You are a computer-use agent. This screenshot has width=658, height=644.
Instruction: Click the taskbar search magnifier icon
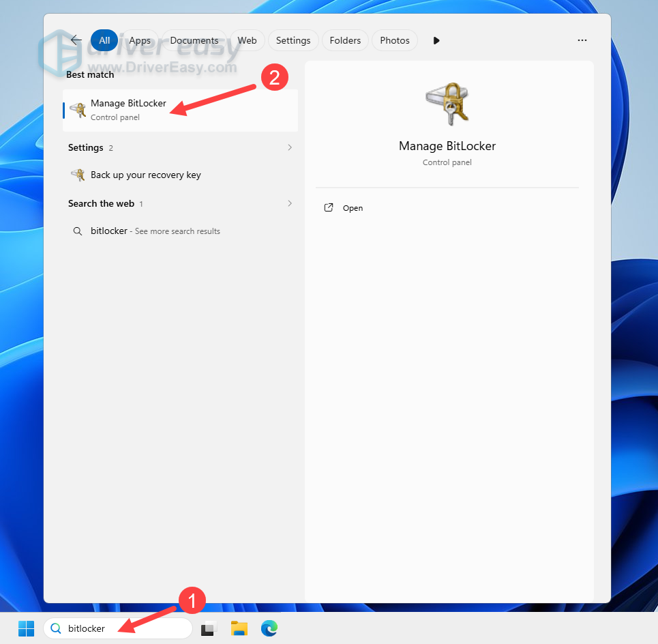[56, 628]
